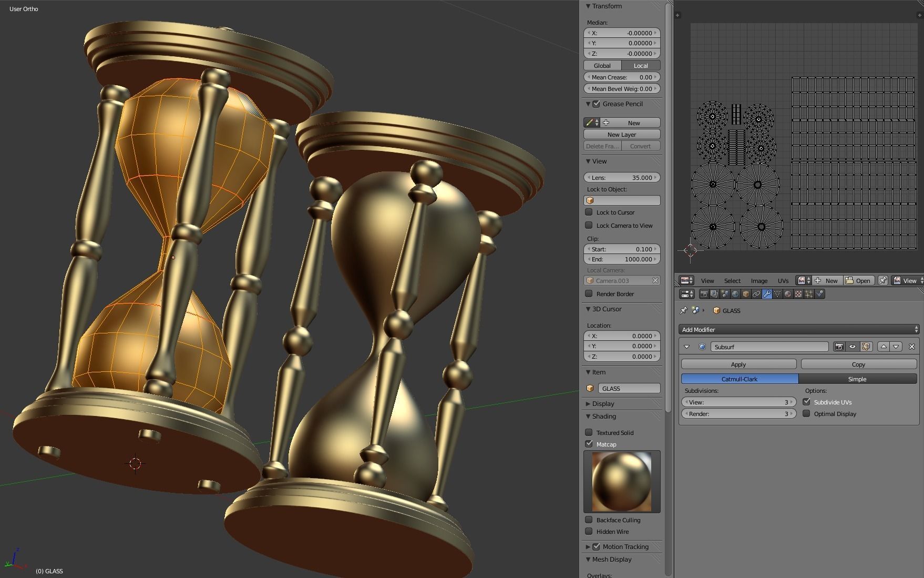924x578 pixels.
Task: Select Simple subdivision type
Action: (x=857, y=379)
